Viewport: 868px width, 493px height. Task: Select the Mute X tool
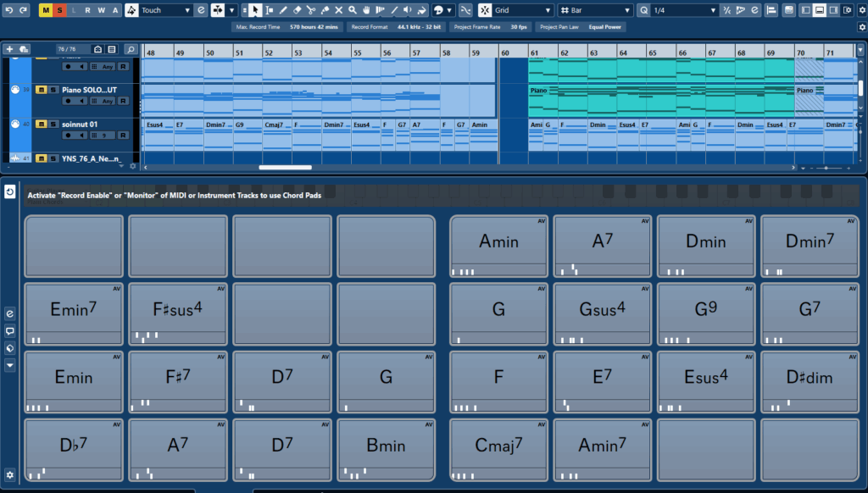(338, 10)
